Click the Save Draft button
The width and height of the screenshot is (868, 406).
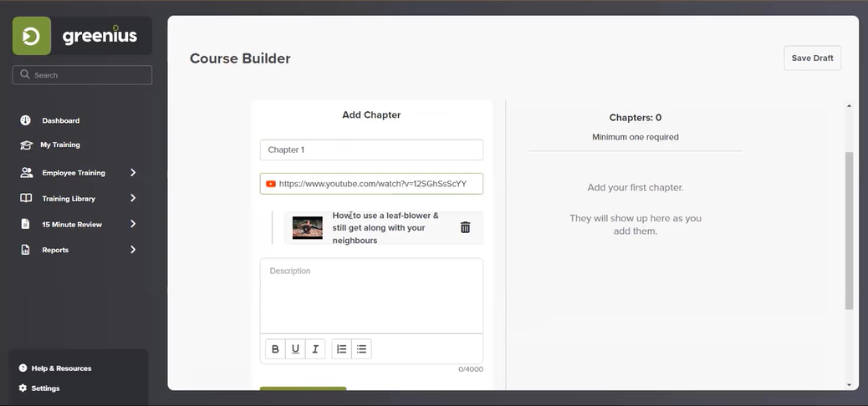tap(812, 58)
